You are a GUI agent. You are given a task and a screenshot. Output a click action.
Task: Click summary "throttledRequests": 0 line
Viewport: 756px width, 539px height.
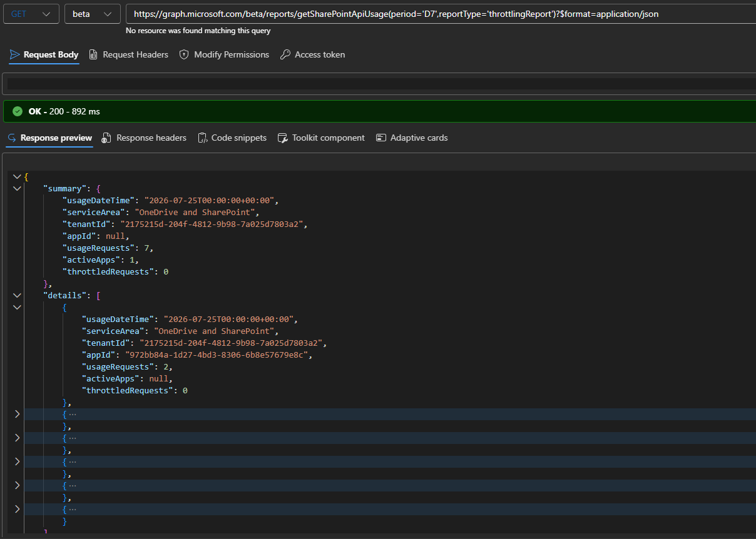pos(115,272)
